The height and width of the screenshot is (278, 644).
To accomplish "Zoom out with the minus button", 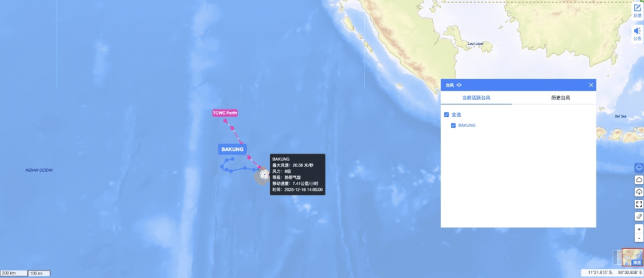I will (639, 238).
